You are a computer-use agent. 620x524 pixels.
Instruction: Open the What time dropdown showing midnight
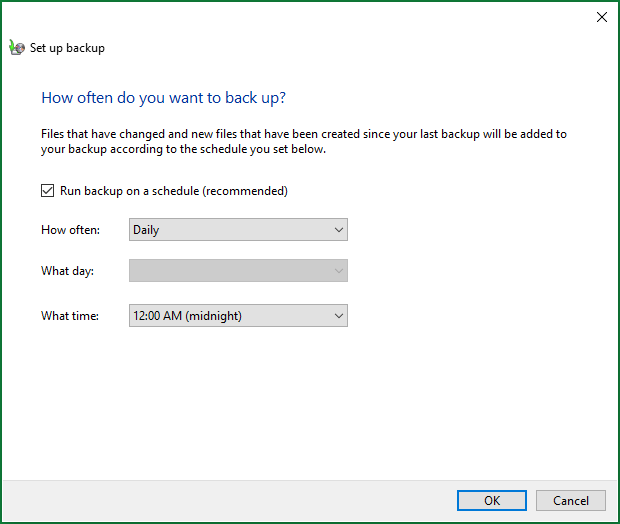[x=238, y=315]
